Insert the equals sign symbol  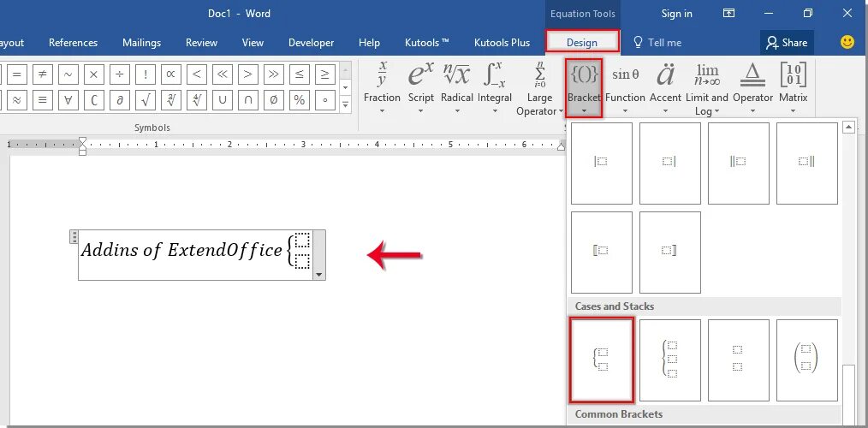click(x=16, y=74)
